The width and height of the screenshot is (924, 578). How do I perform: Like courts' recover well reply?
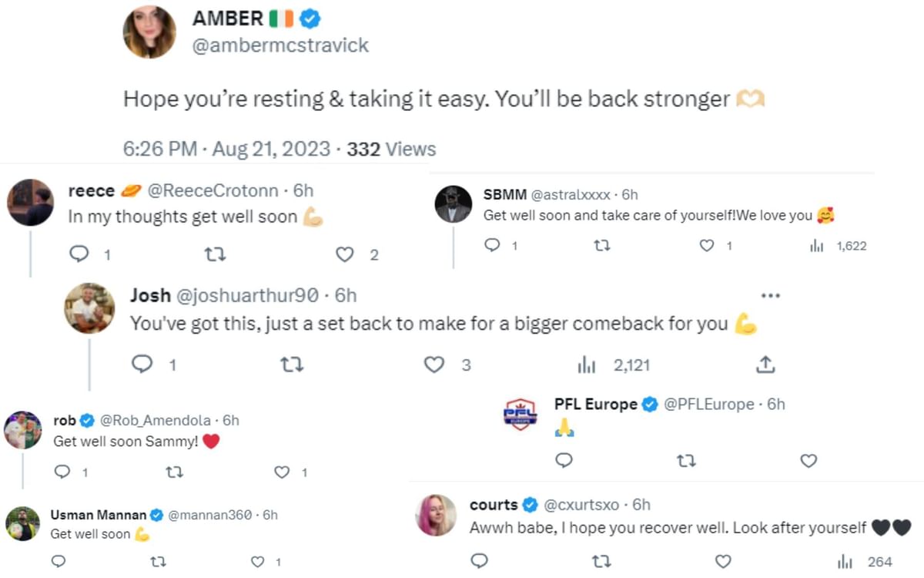point(722,561)
